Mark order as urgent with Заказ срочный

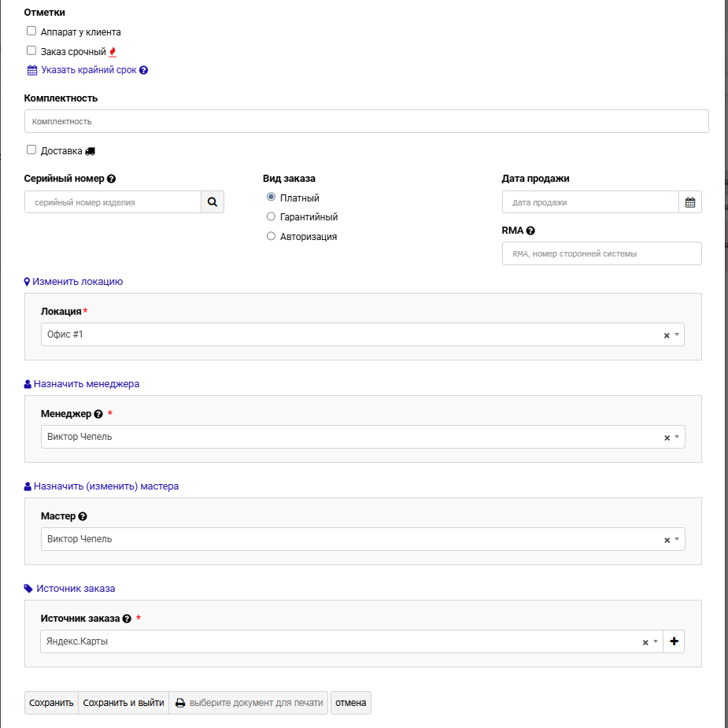(x=31, y=50)
